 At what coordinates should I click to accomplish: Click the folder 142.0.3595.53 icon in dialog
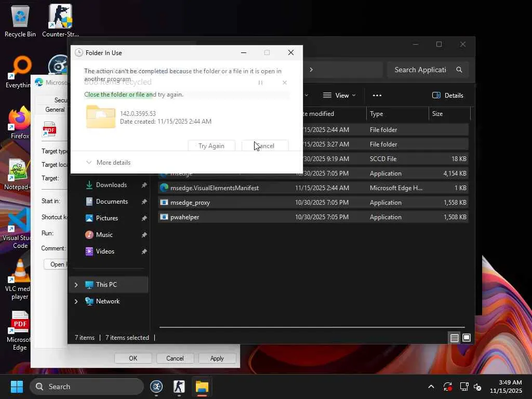click(x=101, y=117)
